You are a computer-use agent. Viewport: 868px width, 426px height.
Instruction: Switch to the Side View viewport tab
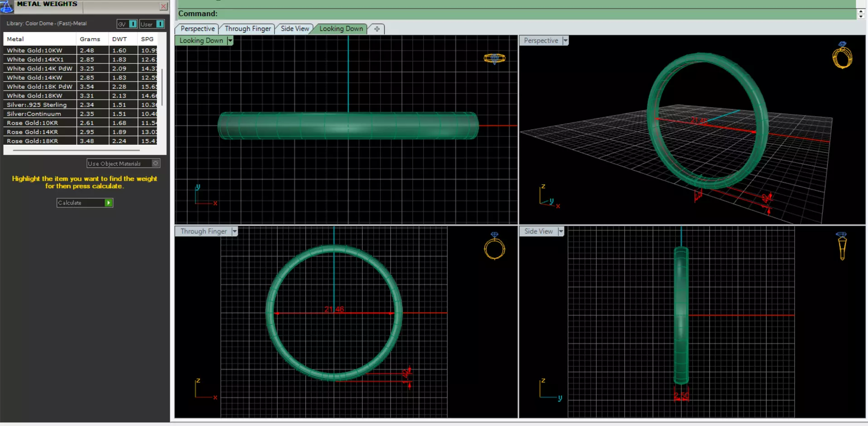[294, 29]
